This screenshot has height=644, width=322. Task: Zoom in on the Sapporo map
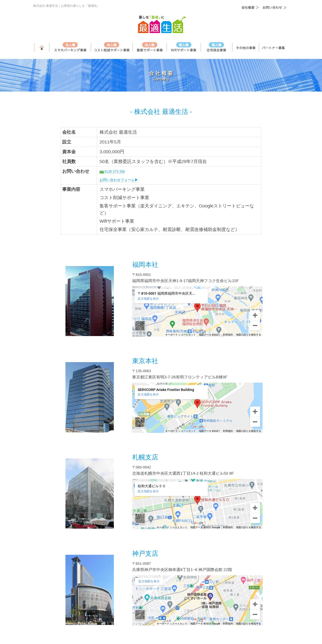(255, 508)
